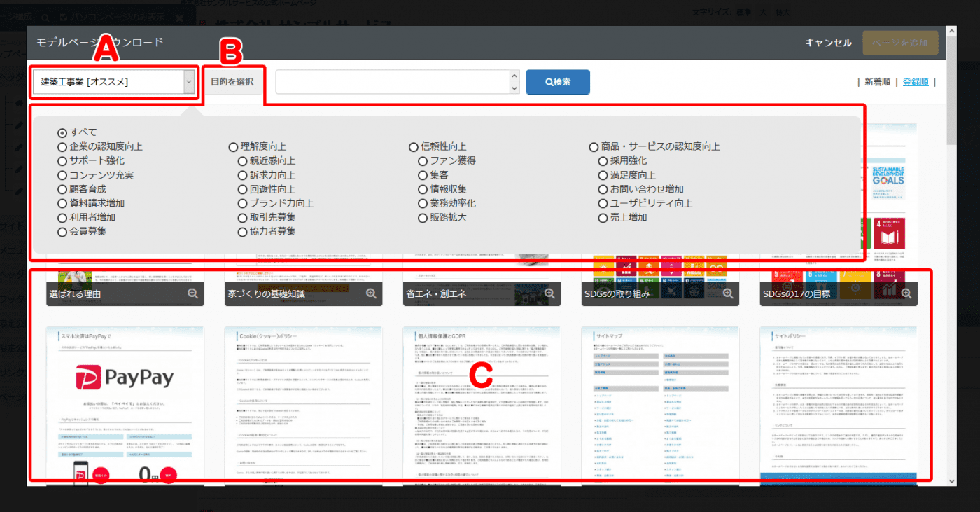Viewport: 980px width, 512px height.
Task: Click magnifier icon on 家づくりの基礎知識
Action: (371, 293)
